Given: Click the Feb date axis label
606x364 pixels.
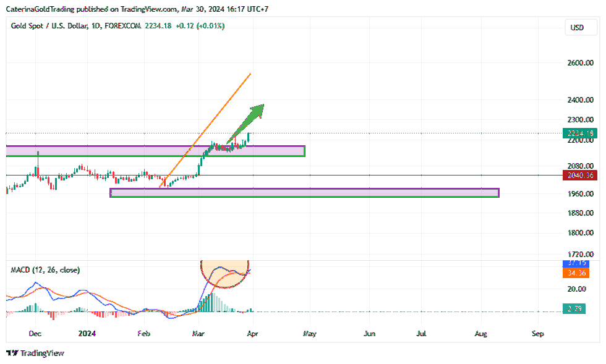Looking at the screenshot, I should 143,334.
